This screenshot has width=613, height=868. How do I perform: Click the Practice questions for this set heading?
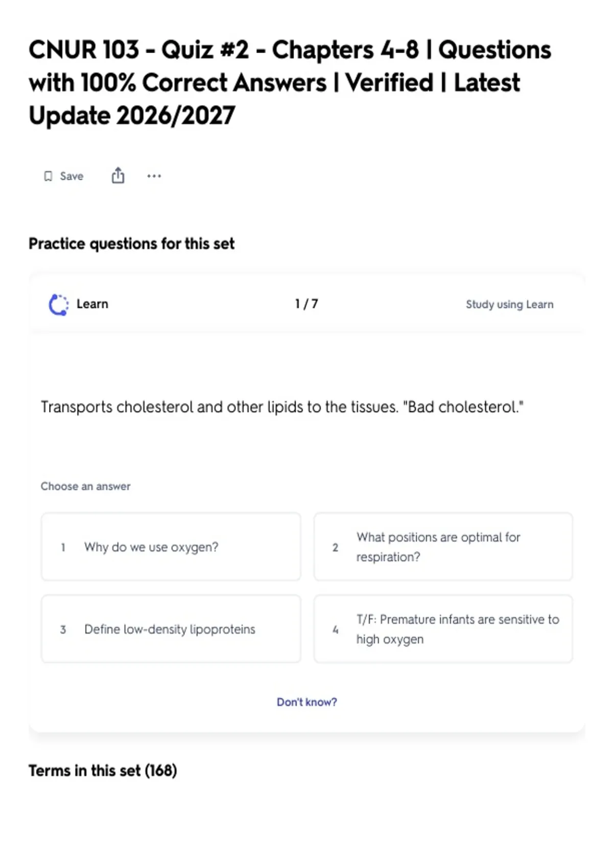pos(131,244)
